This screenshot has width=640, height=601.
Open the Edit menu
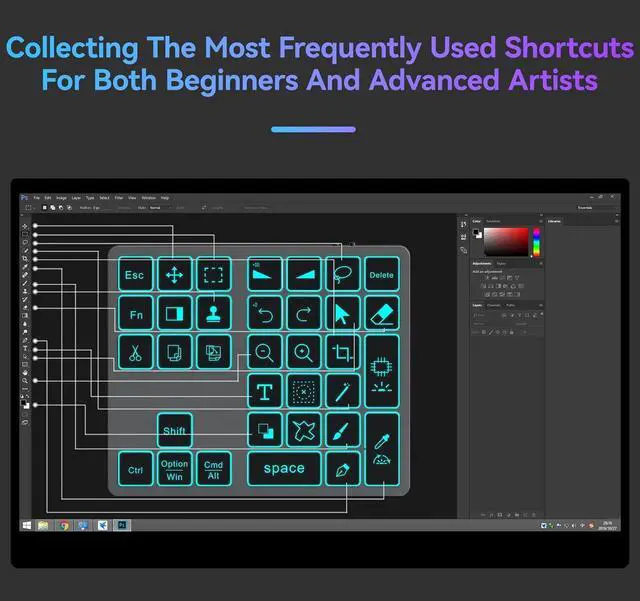48,198
